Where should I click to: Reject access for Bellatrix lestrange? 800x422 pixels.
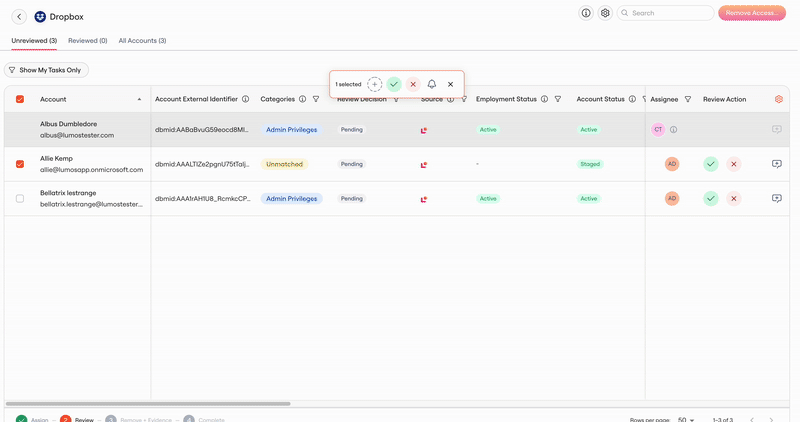point(734,198)
